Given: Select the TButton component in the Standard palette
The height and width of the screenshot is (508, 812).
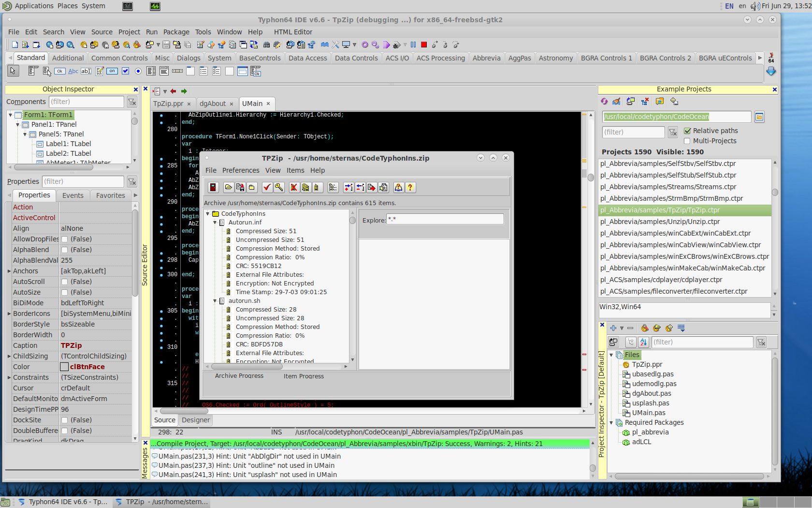Looking at the screenshot, I should [59, 71].
